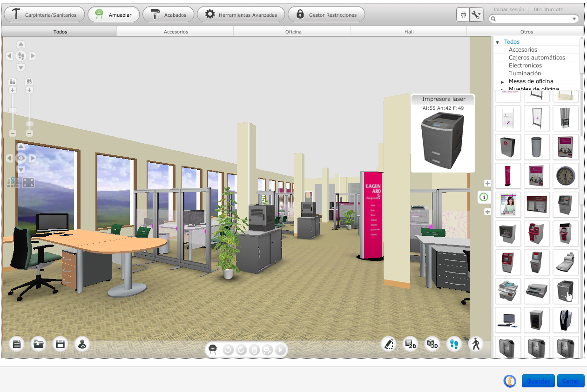Viewport: 587px width, 392px height.
Task: Click the open folder icon
Action: (x=39, y=345)
